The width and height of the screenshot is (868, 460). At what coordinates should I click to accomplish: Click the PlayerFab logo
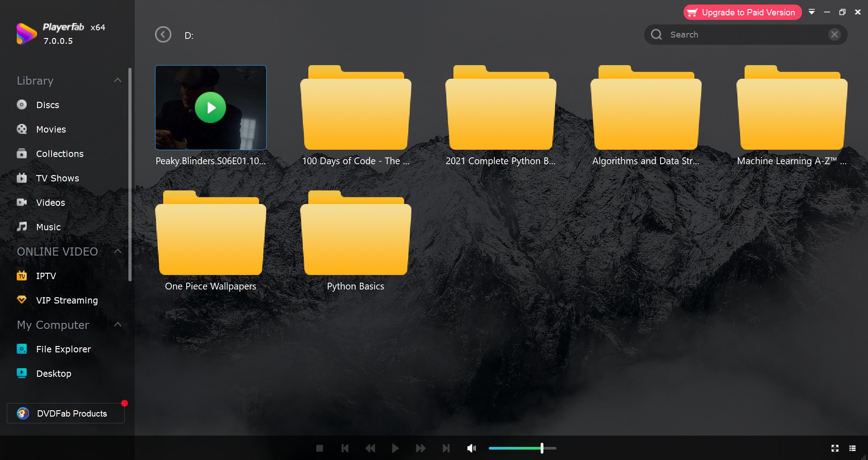(x=26, y=33)
